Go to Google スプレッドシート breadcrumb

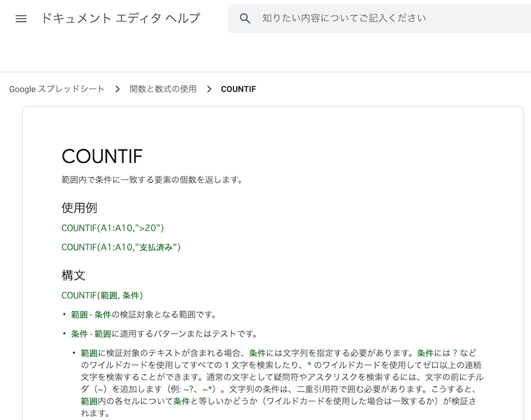click(57, 89)
